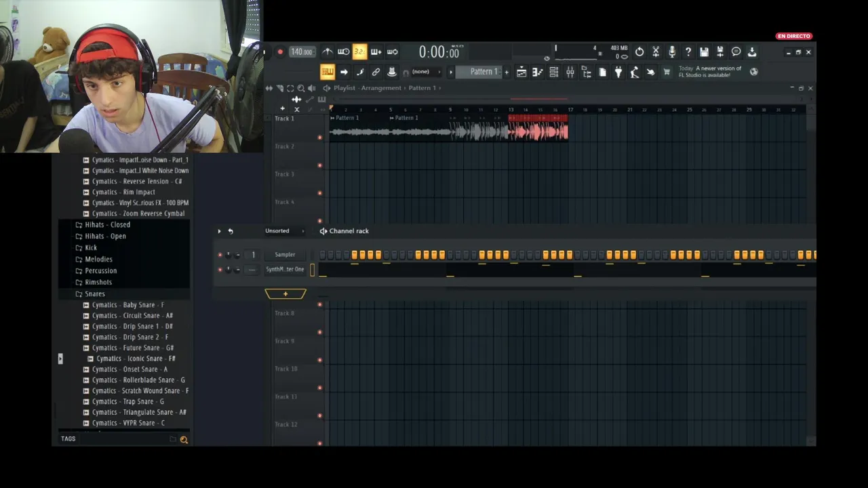This screenshot has height=488, width=868.
Task: Click Pattern 1 in playlist breadcrumb
Action: 422,88
